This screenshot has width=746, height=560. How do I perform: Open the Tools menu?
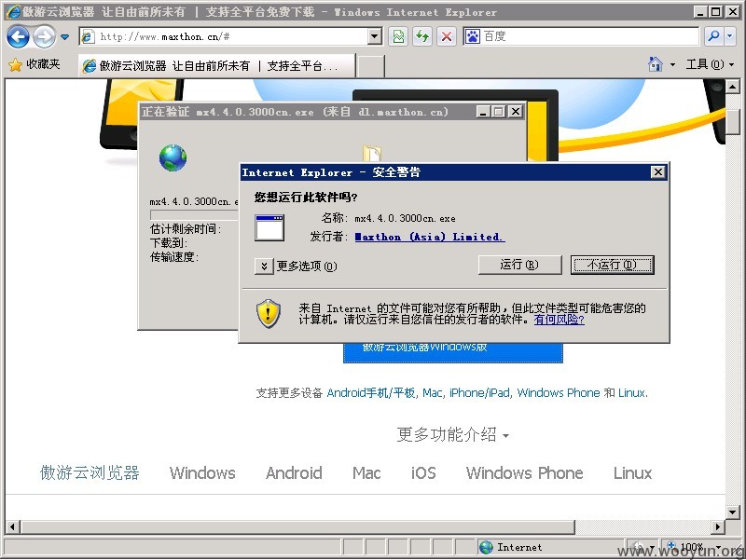(710, 64)
